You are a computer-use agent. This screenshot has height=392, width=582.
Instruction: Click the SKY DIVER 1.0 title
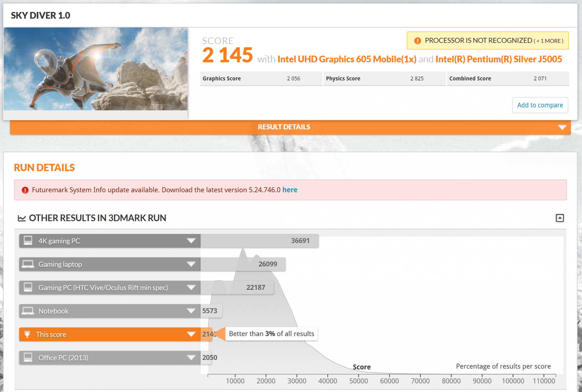[x=40, y=15]
